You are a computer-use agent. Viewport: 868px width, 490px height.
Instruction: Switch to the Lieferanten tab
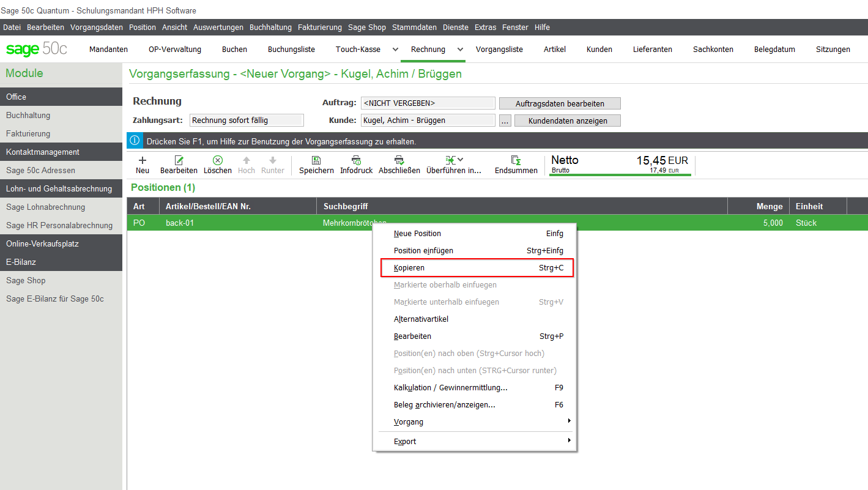coord(653,50)
